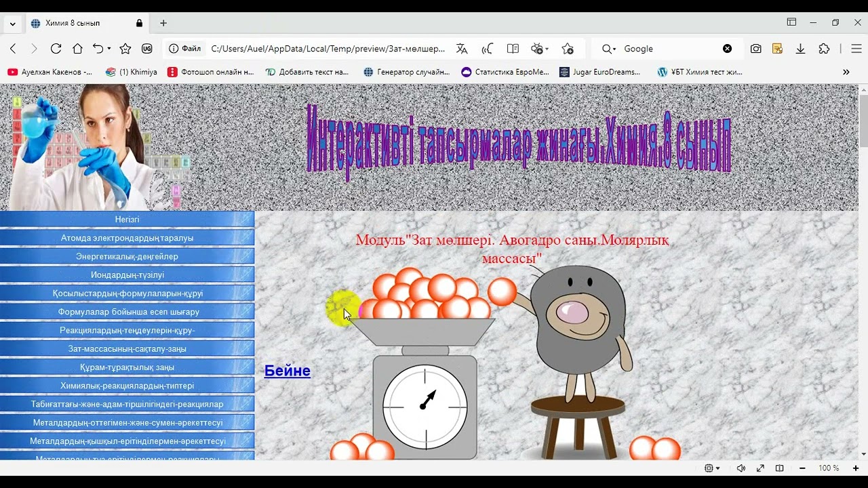Open reader mode book icon in address bar
This screenshot has height=488, width=868.
pos(513,49)
